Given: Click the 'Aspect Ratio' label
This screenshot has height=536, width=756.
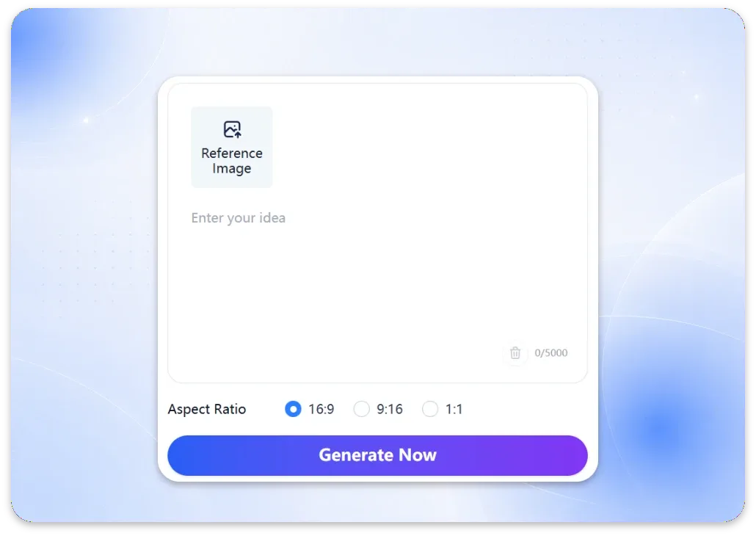Looking at the screenshot, I should 207,409.
